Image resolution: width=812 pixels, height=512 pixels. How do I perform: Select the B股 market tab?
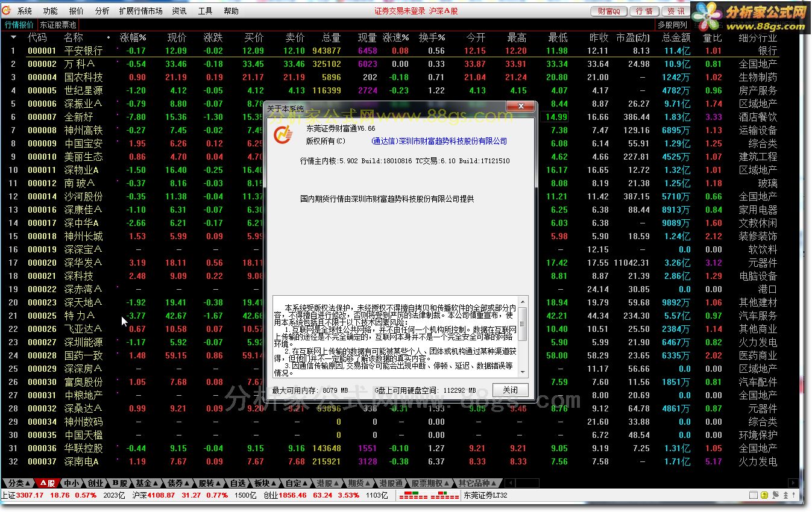pos(119,483)
